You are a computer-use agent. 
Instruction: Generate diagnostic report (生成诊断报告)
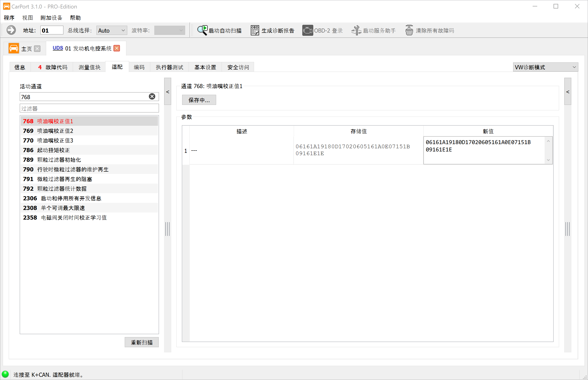pos(272,30)
